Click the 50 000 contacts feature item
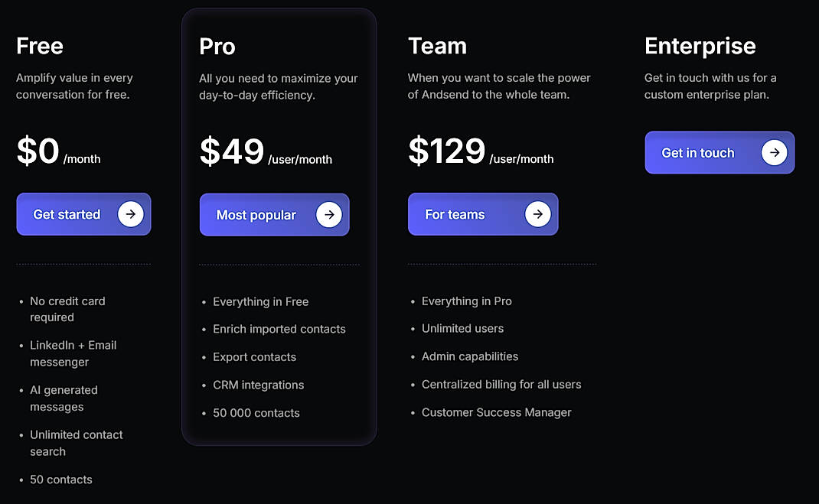The height and width of the screenshot is (504, 819). (256, 412)
